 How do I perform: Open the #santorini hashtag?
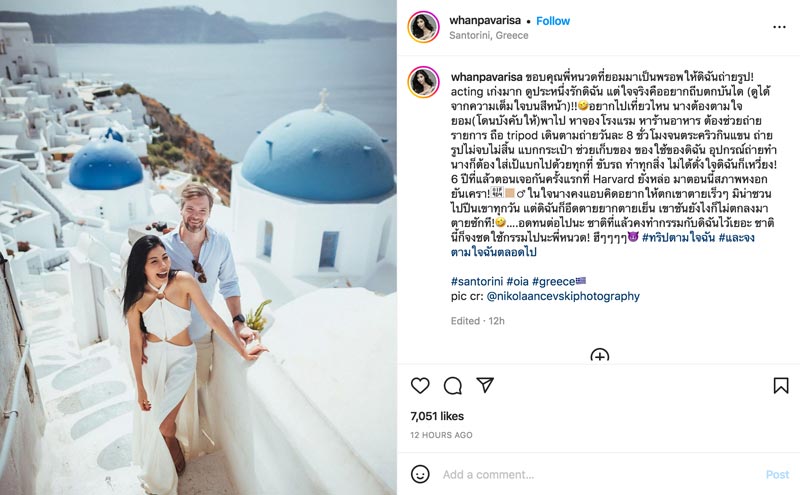click(477, 281)
